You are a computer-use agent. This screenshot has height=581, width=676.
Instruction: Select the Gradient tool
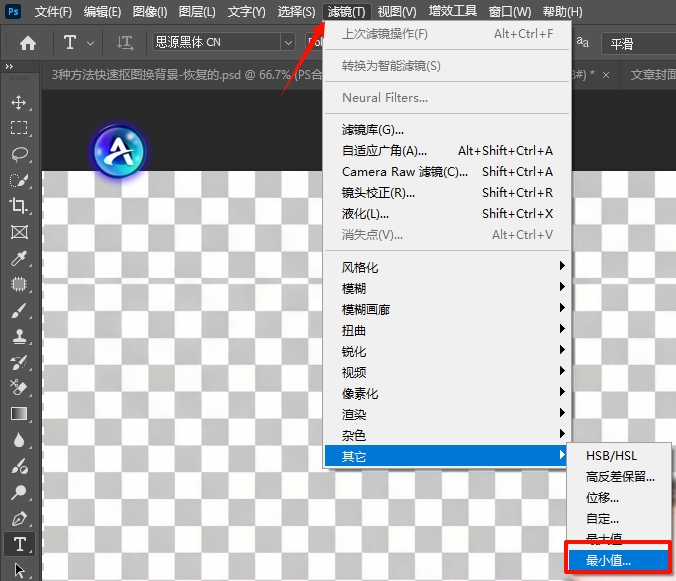click(x=19, y=414)
